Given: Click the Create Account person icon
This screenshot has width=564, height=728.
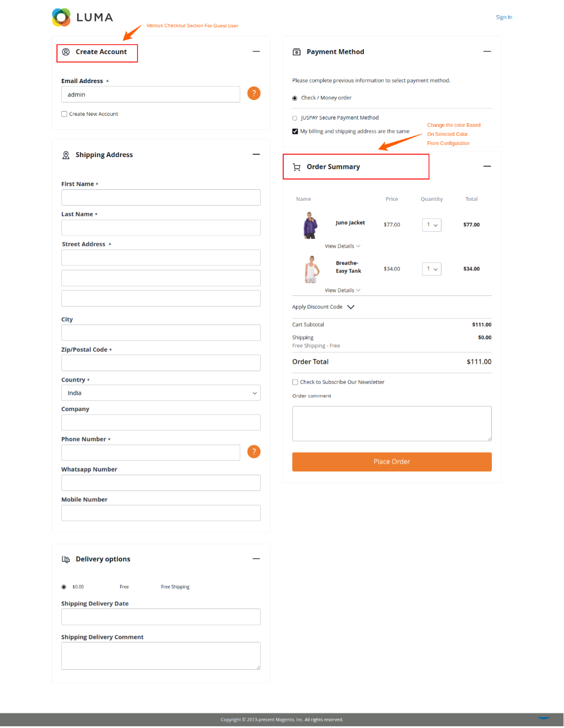Looking at the screenshot, I should click(66, 53).
